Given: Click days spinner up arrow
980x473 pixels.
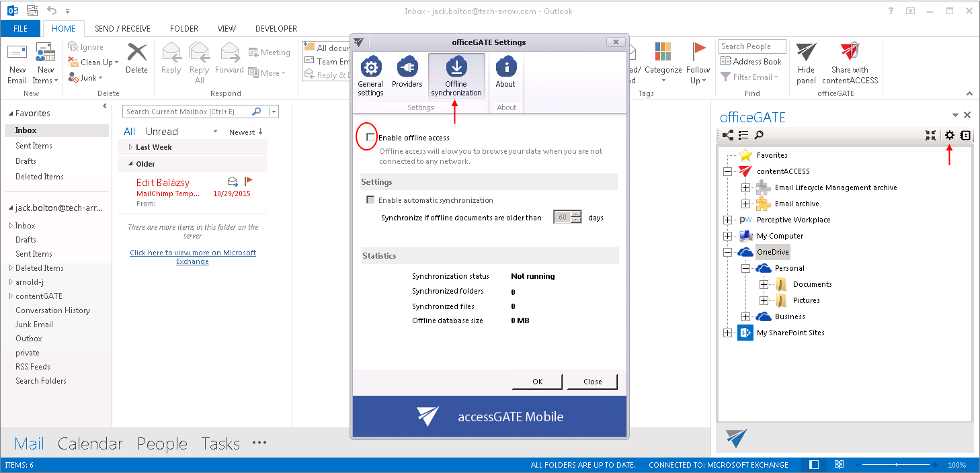Looking at the screenshot, I should pos(575,214).
